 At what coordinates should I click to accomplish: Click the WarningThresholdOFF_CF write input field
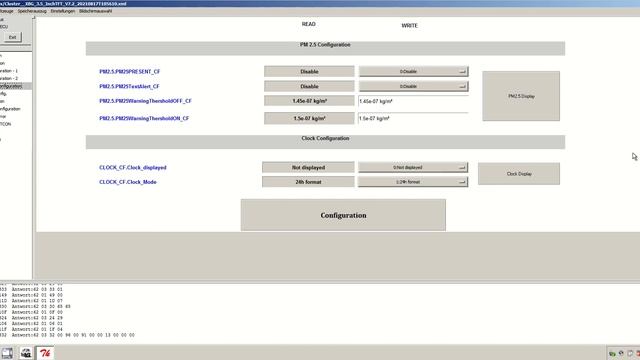tap(413, 101)
